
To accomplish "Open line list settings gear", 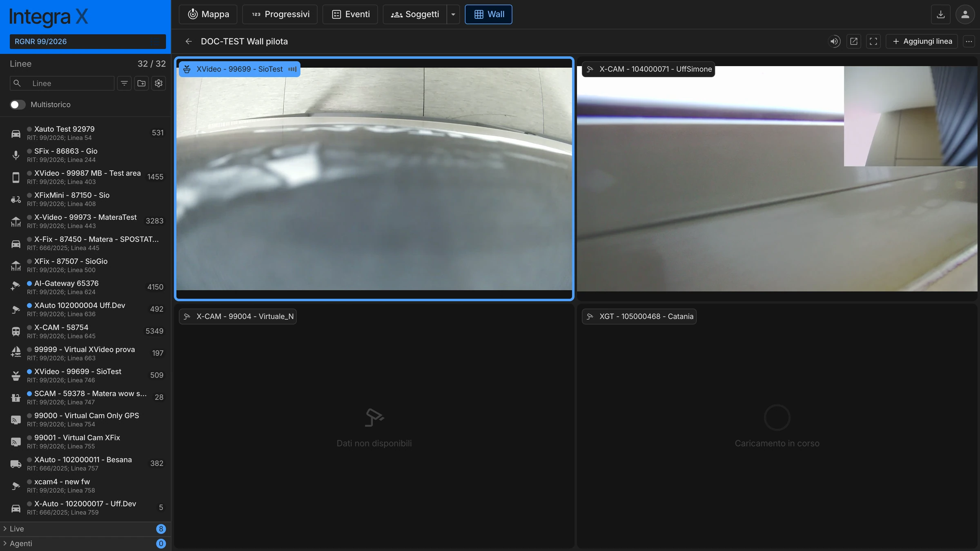I will click(x=158, y=83).
